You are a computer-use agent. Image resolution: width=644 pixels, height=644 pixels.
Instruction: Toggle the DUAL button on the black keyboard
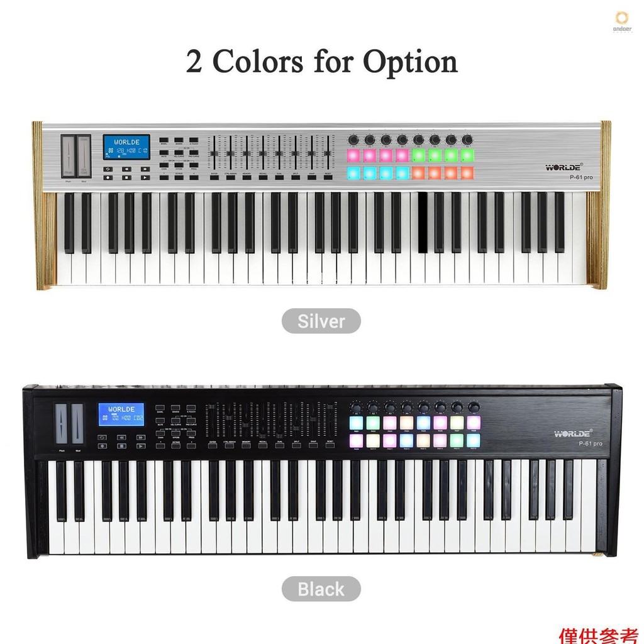tap(279, 446)
